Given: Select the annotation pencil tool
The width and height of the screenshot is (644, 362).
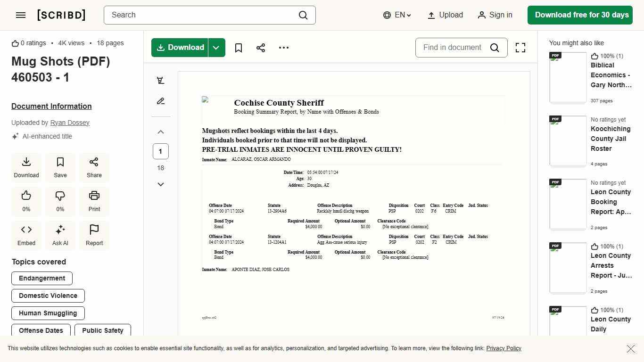Looking at the screenshot, I should 161,101.
